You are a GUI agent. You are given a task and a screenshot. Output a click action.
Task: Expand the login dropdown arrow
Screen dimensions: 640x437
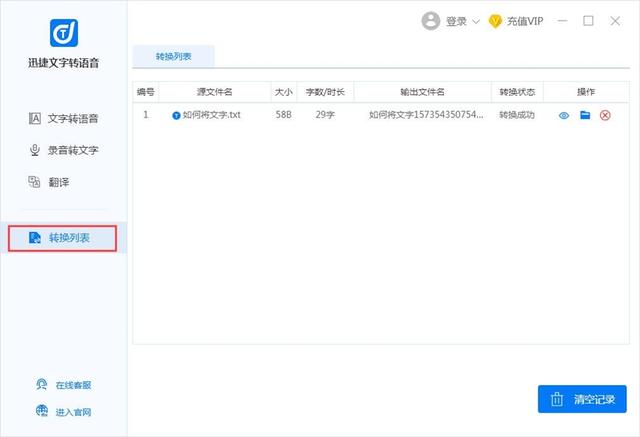(476, 21)
